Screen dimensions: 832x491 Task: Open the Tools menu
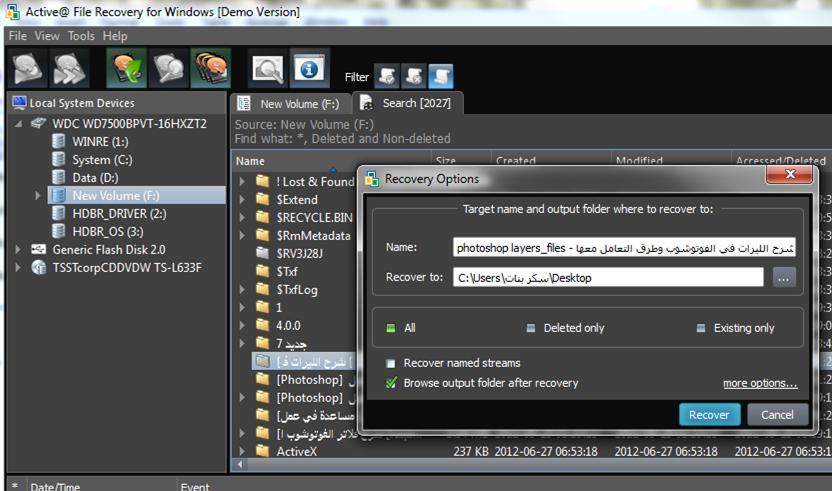click(x=81, y=36)
